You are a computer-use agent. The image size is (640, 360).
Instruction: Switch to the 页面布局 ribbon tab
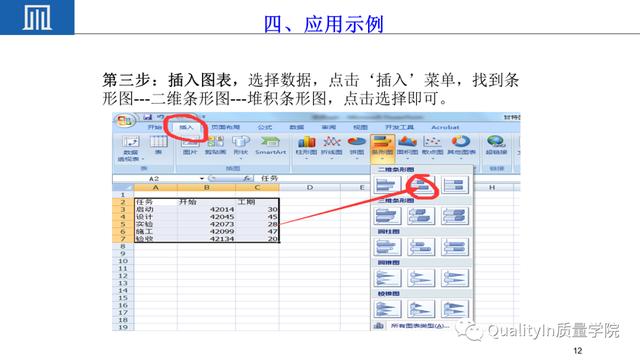tap(225, 127)
